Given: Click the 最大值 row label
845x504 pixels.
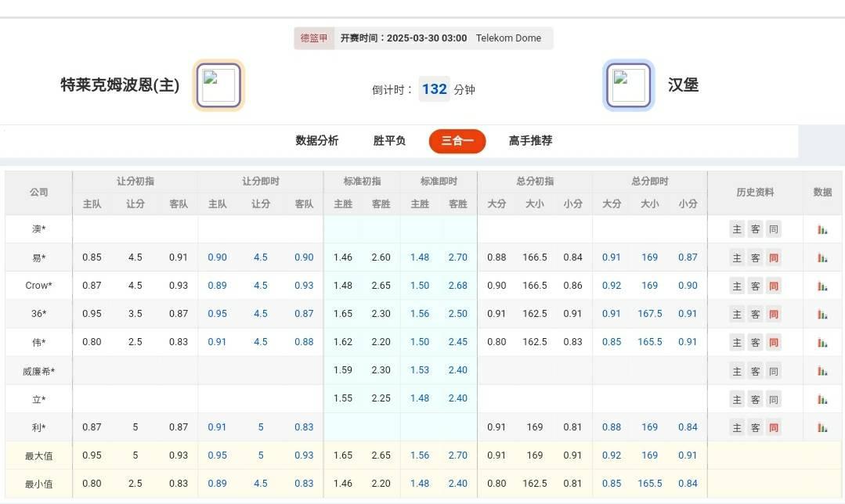Looking at the screenshot, I should pyautogui.click(x=39, y=456).
